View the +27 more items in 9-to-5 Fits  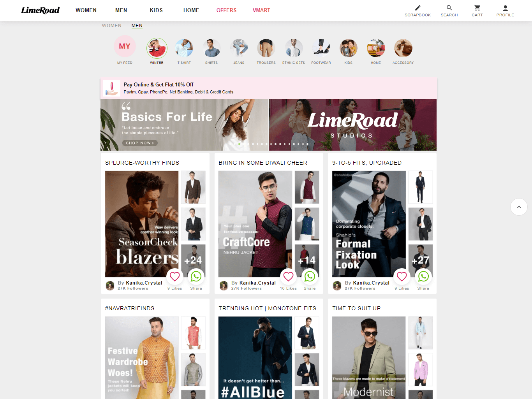coord(421,260)
